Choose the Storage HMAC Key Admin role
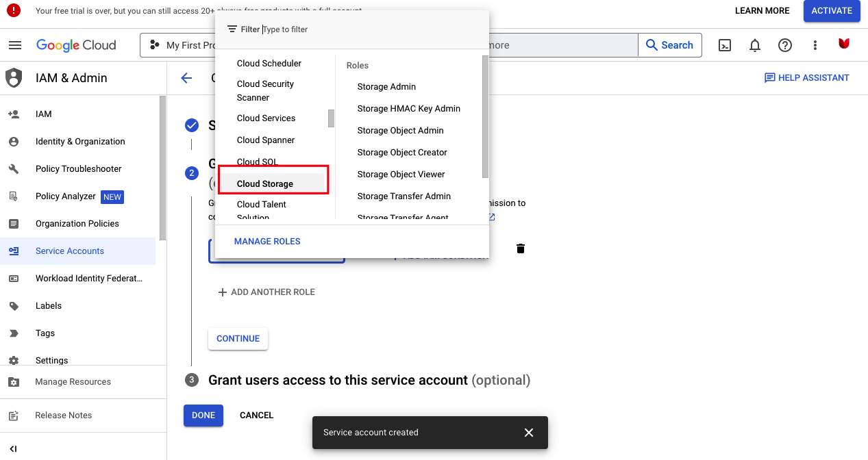 (409, 109)
